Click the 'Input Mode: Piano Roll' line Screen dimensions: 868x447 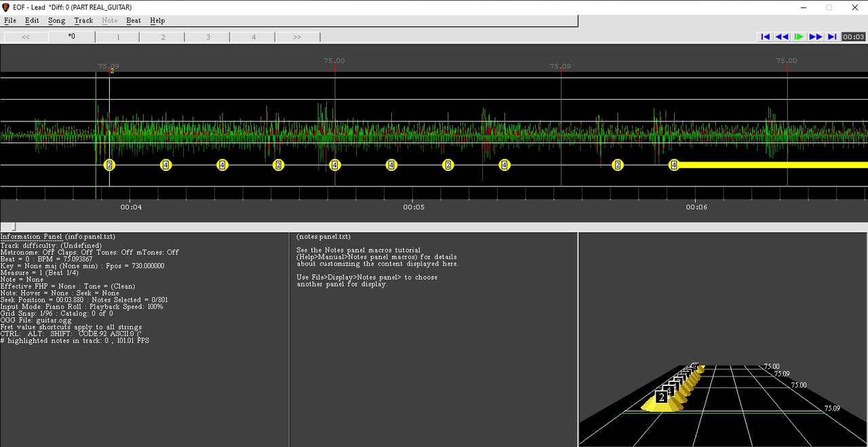pos(81,307)
